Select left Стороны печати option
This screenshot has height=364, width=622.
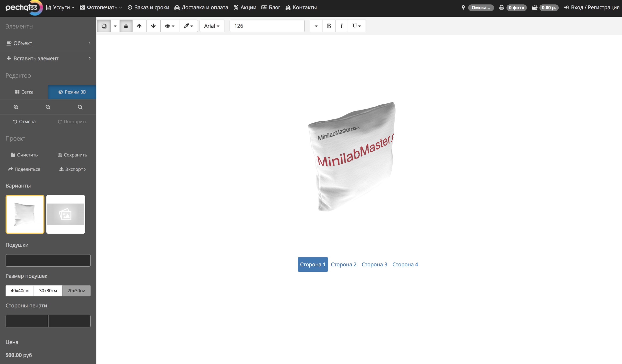[27, 321]
